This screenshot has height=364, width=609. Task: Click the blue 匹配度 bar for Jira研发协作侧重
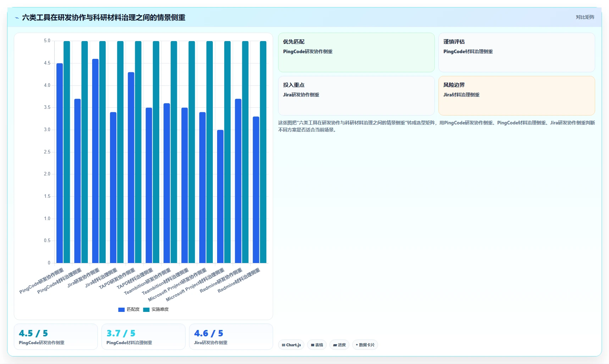pyautogui.click(x=95, y=161)
